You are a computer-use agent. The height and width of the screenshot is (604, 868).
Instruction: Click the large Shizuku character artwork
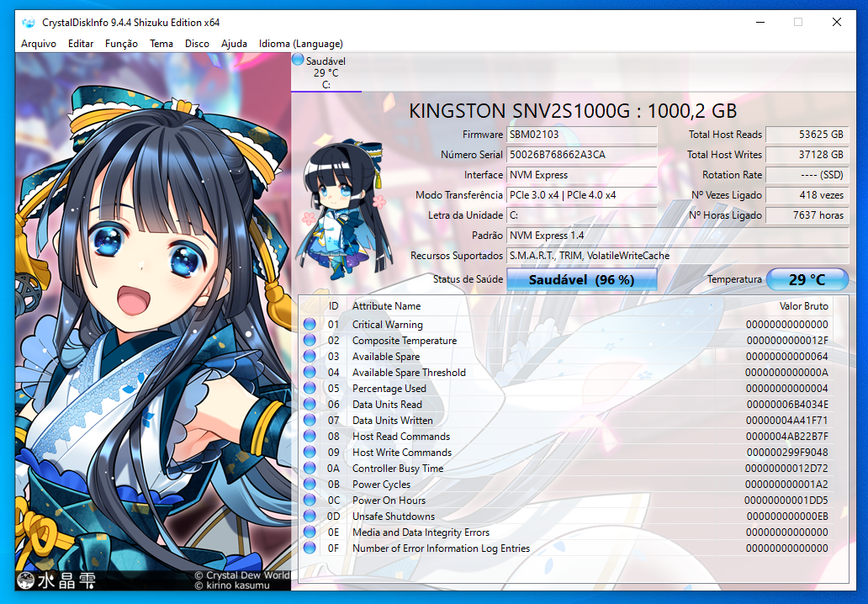pyautogui.click(x=153, y=321)
